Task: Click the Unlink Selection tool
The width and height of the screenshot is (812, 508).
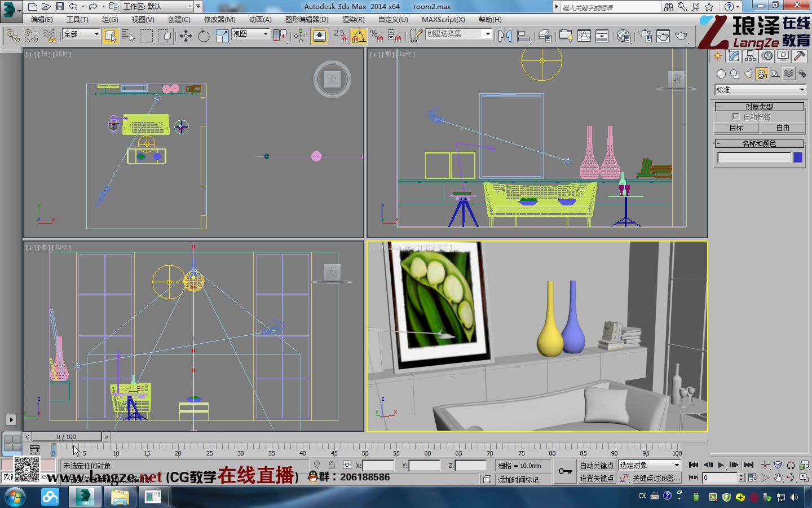Action: (x=31, y=36)
